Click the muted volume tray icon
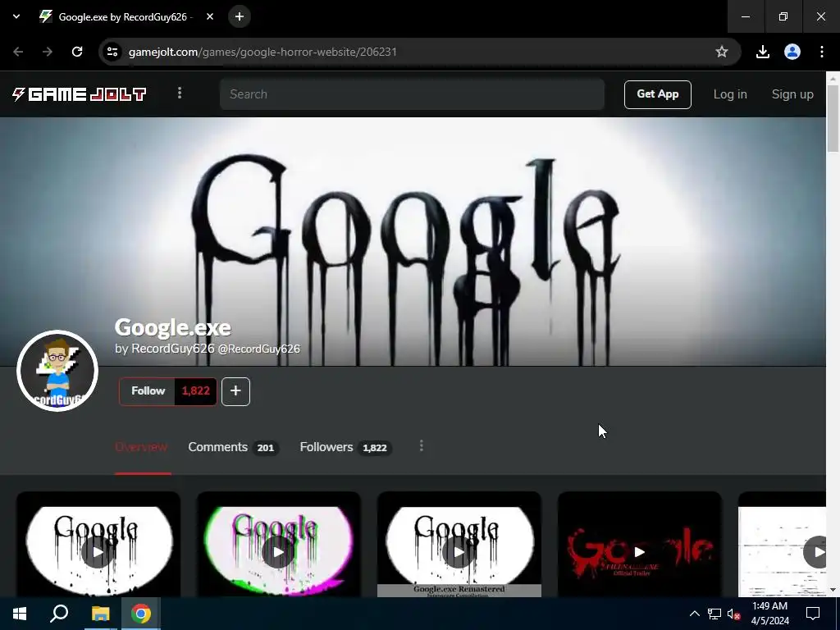840x630 pixels. (x=733, y=614)
